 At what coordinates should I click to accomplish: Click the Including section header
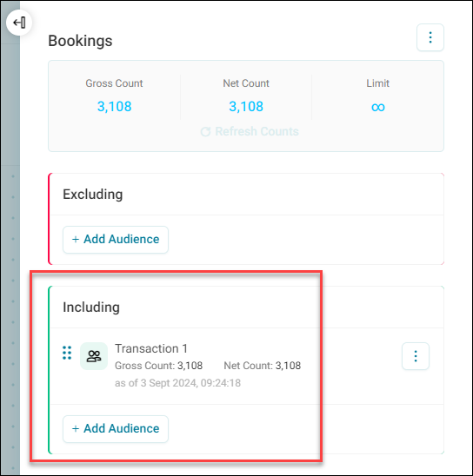click(91, 307)
